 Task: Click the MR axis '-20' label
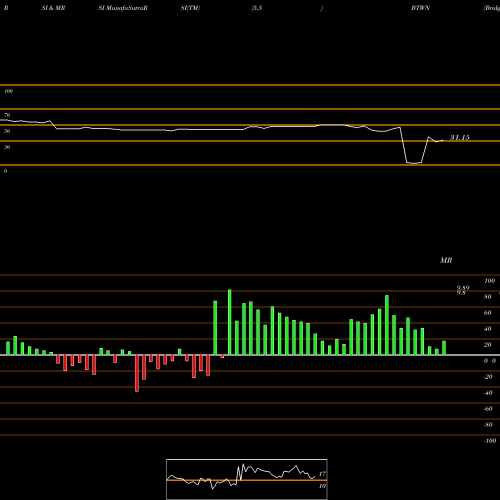(x=488, y=377)
